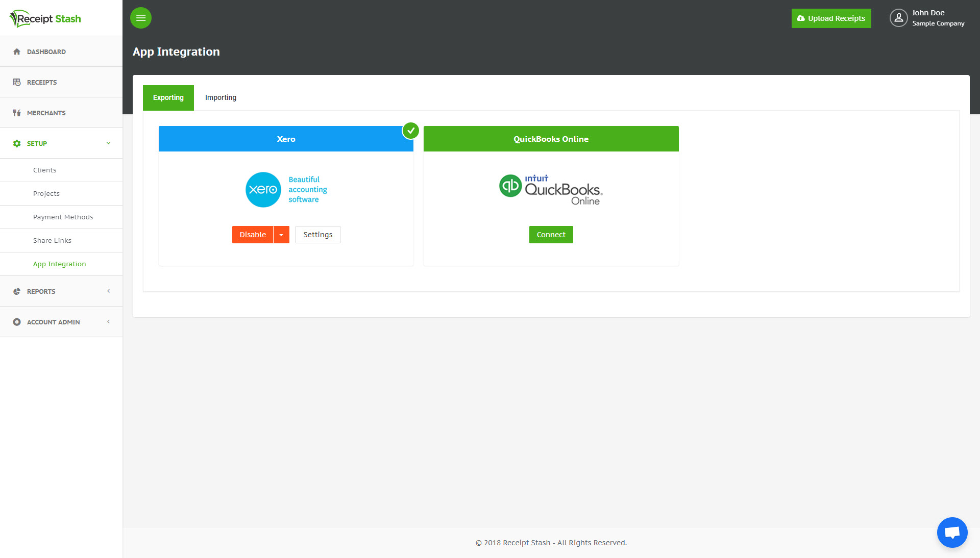
Task: Switch to the Importing tab
Action: (x=220, y=97)
